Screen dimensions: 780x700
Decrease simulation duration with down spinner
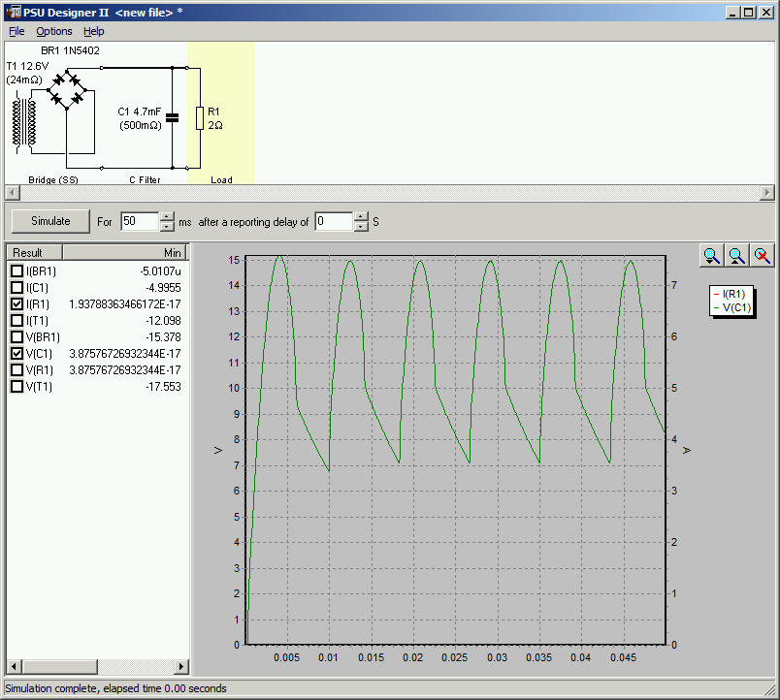tap(168, 226)
